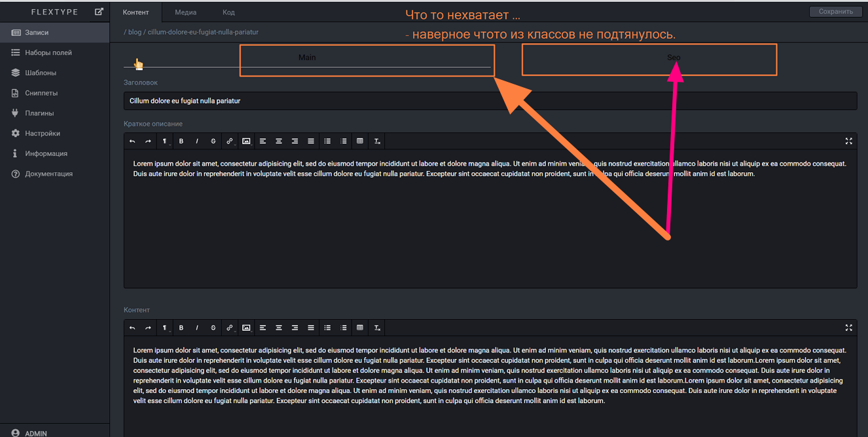Screen dimensions: 868x437
Task: Redo in the Краткое описание editor
Action: coord(148,141)
